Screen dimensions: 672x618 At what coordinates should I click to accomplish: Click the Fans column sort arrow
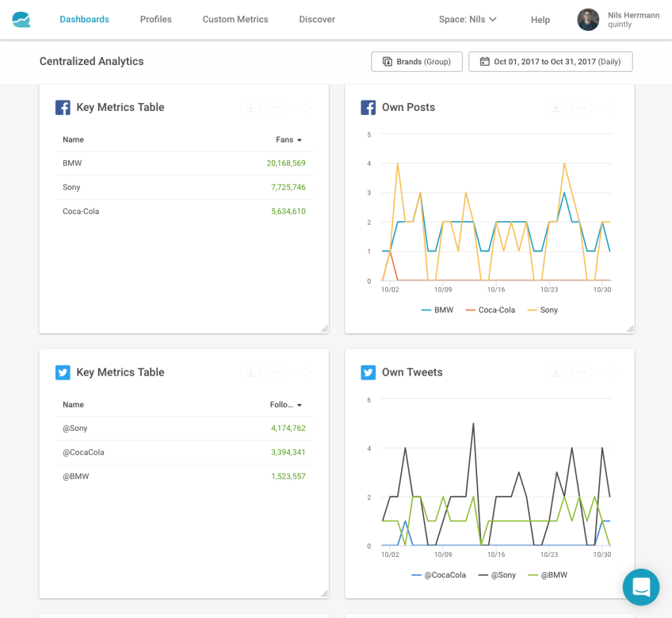299,140
